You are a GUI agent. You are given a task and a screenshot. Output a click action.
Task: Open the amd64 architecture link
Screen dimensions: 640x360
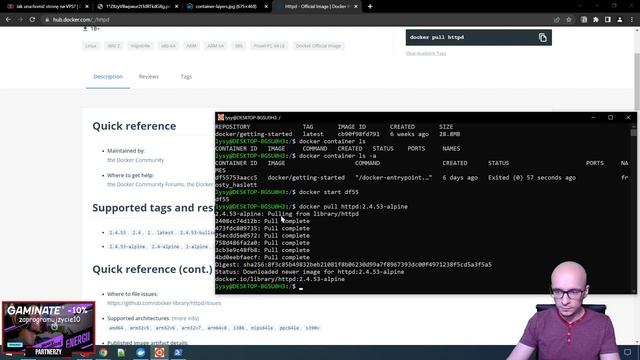[116, 328]
